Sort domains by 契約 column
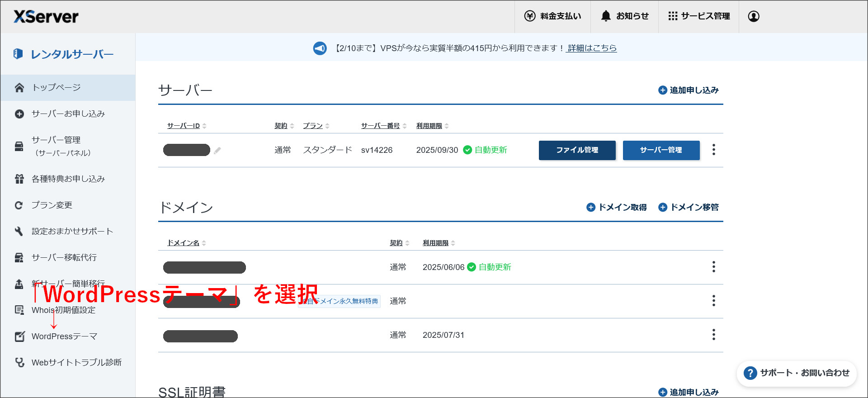This screenshot has width=868, height=398. pos(400,243)
